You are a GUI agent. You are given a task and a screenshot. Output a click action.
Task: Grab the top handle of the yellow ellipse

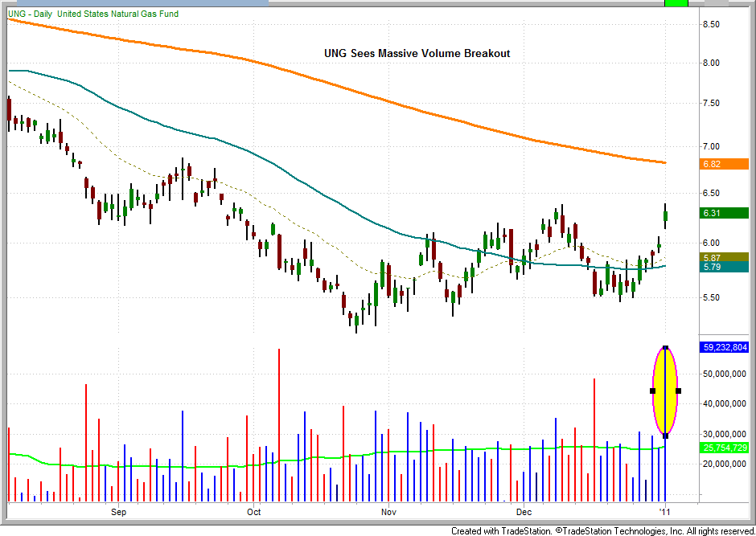pyautogui.click(x=665, y=347)
